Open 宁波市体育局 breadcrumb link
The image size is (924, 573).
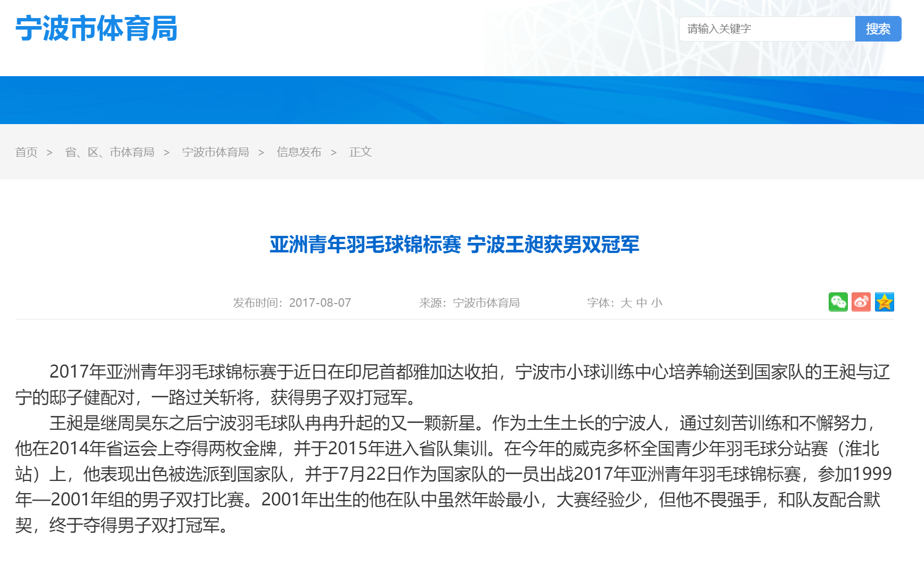[x=215, y=152]
